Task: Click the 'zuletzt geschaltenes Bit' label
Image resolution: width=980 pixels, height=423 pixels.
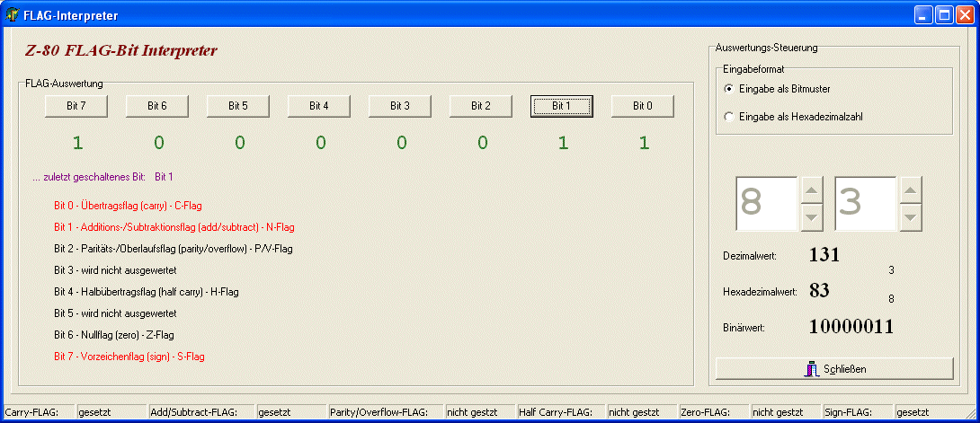Action: coord(89,177)
